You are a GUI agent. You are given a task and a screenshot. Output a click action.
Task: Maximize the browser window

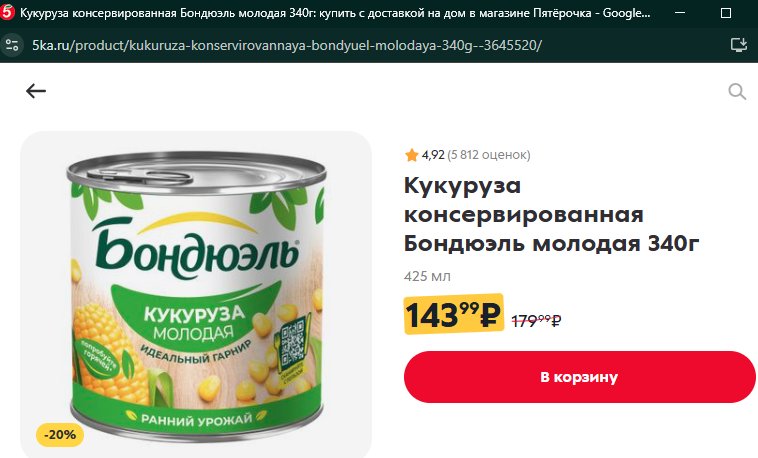pyautogui.click(x=726, y=13)
